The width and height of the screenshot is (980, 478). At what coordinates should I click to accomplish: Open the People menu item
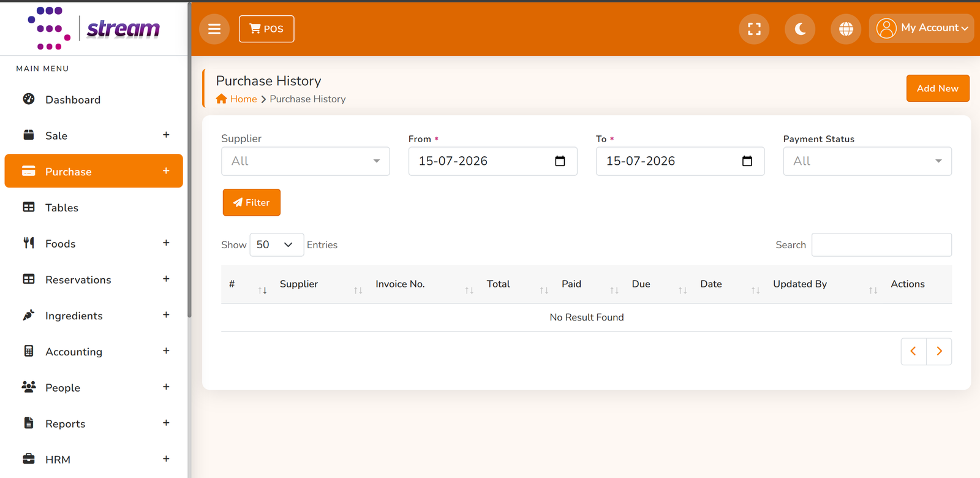point(94,387)
